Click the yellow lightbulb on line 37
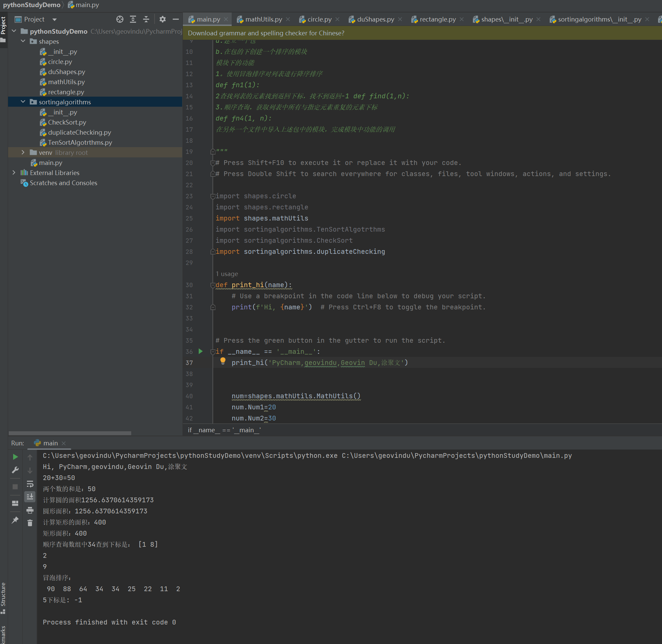 tap(223, 361)
